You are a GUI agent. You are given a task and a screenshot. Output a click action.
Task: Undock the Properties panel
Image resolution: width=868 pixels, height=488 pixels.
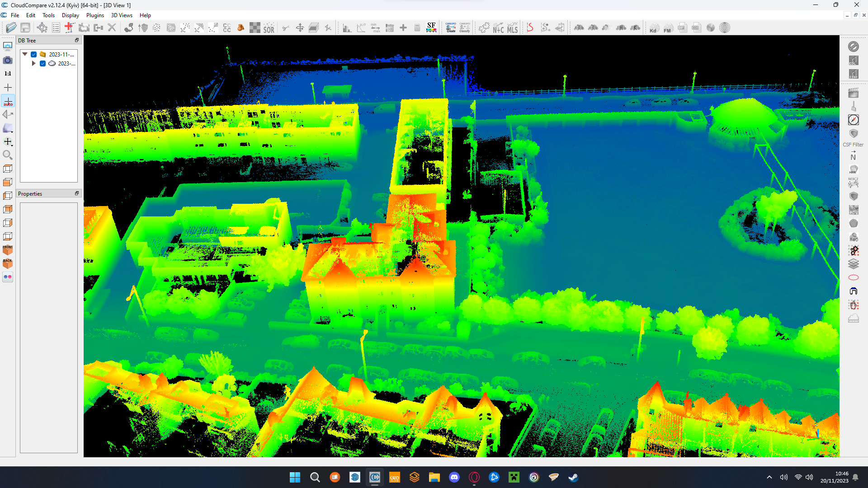coord(77,193)
